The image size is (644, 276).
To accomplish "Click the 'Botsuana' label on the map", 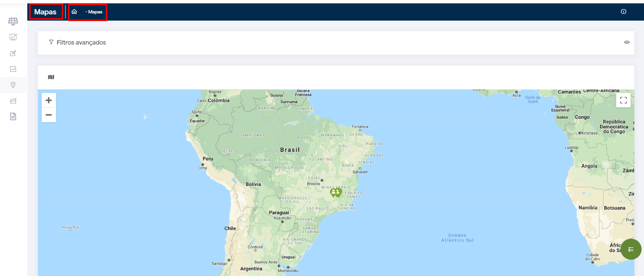I will click(x=615, y=208).
